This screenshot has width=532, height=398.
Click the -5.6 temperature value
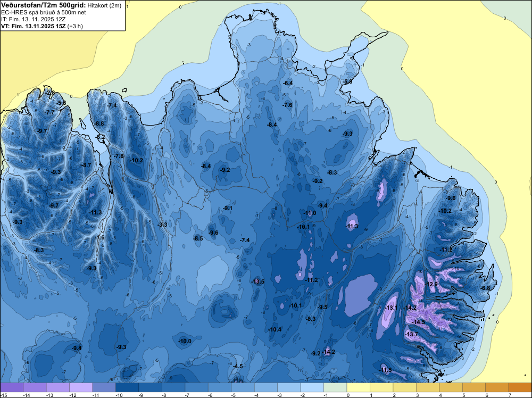coord(61,103)
